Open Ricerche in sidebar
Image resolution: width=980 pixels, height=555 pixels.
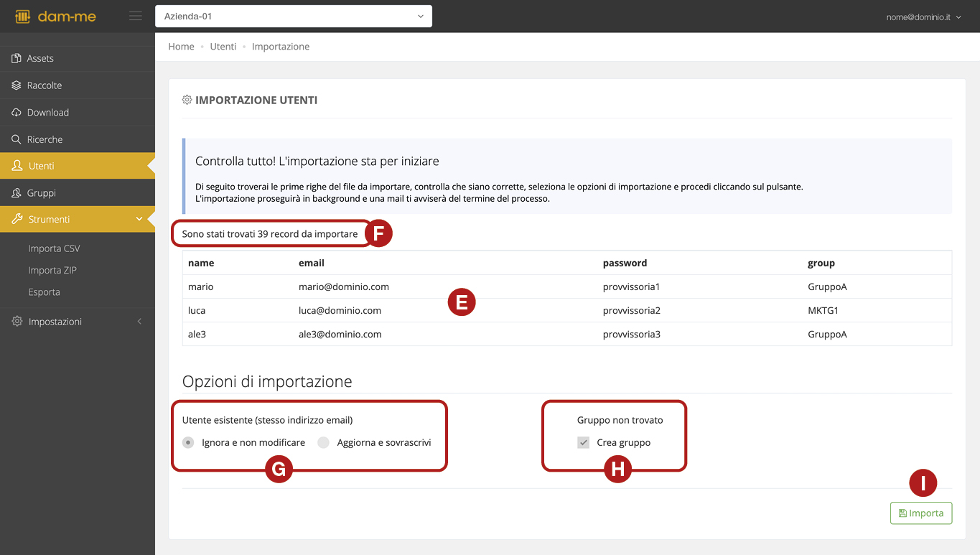click(x=78, y=139)
